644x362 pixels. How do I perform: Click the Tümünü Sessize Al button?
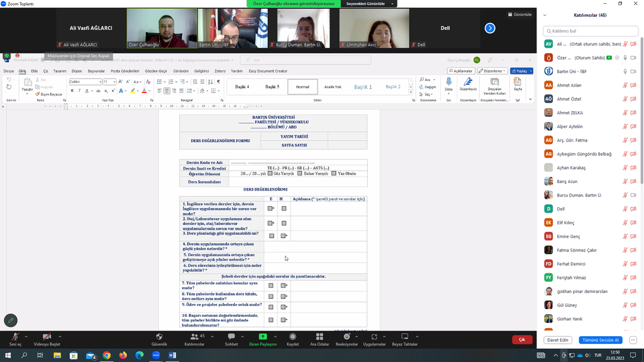pos(600,340)
